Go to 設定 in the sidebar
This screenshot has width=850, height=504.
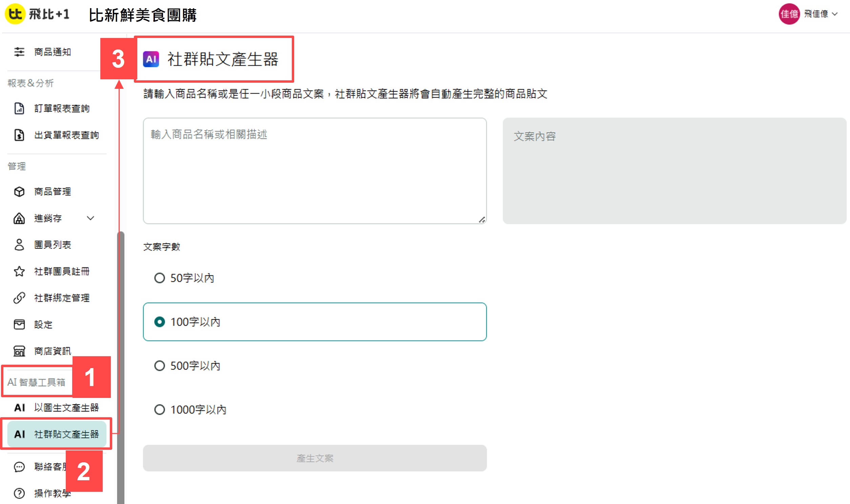(x=43, y=324)
